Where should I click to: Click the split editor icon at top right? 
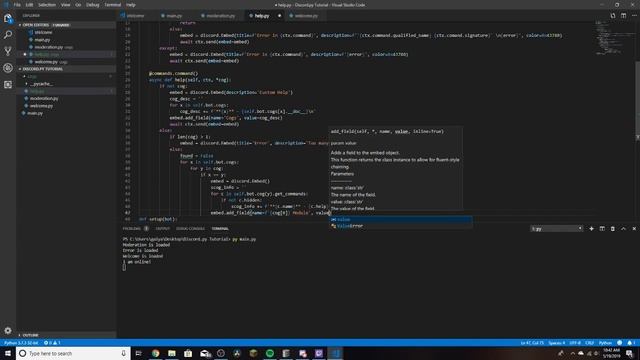(x=623, y=16)
